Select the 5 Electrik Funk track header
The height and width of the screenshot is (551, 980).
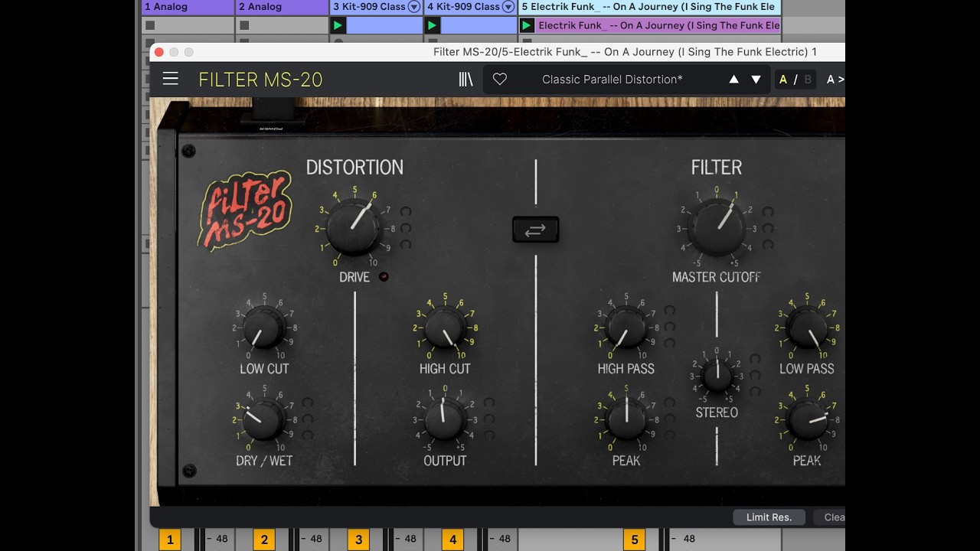point(649,7)
